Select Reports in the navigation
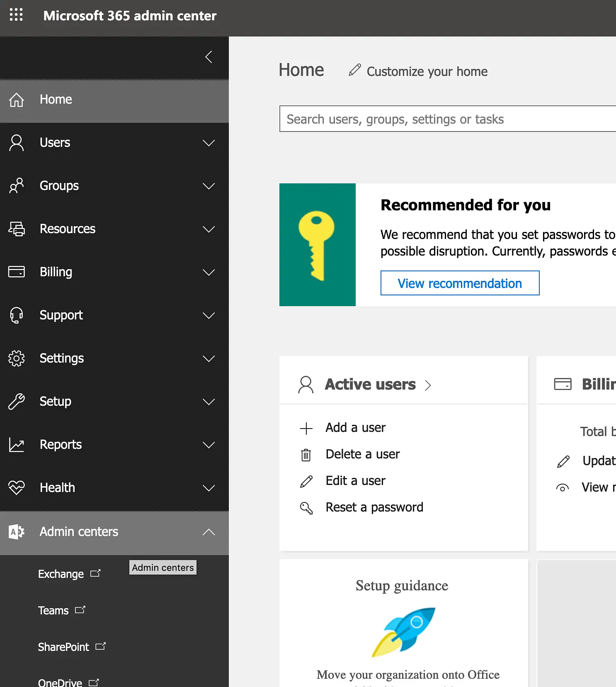 point(114,445)
